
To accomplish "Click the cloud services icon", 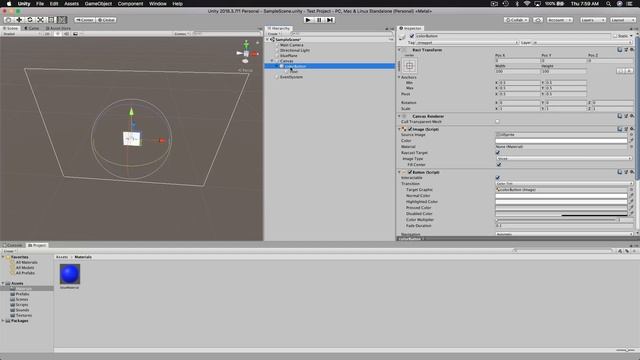I will point(538,20).
